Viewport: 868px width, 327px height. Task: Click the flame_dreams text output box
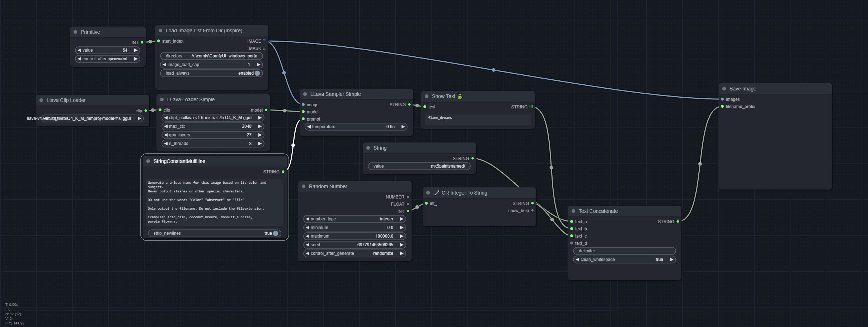[478, 120]
